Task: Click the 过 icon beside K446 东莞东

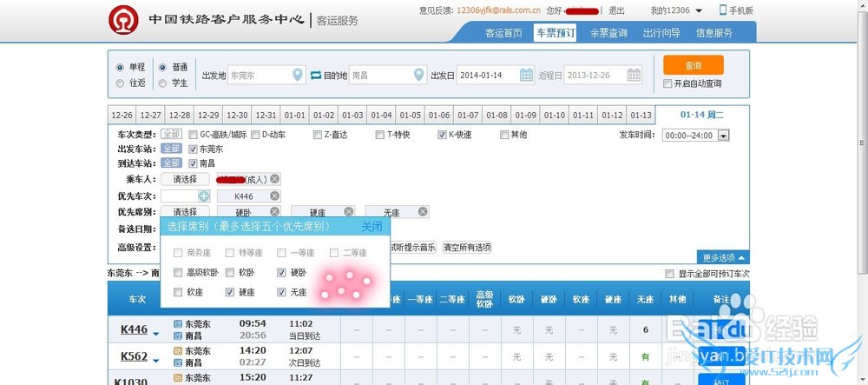Action: (178, 323)
